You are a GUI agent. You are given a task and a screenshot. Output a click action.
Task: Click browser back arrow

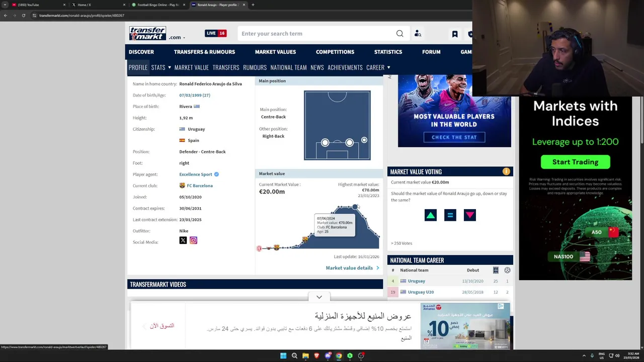(6, 16)
